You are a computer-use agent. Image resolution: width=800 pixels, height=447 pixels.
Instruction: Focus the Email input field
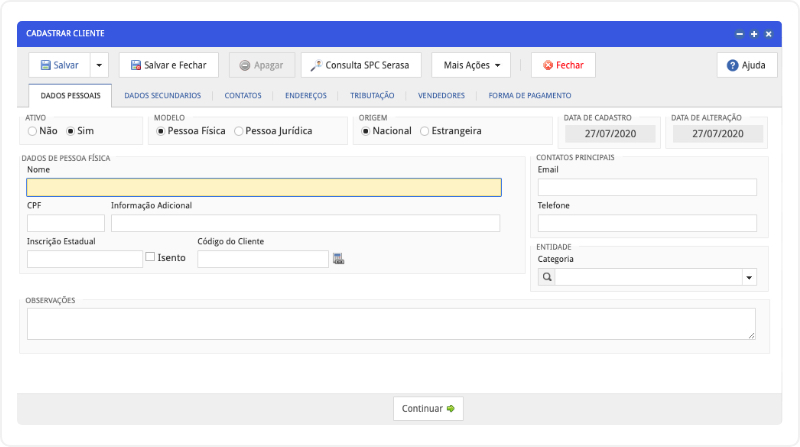pos(647,187)
